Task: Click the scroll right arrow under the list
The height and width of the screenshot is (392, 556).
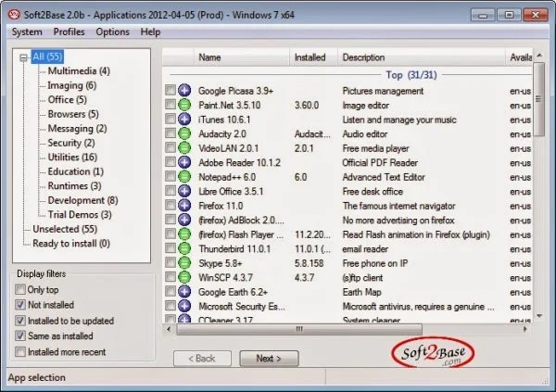Action: pos(525,329)
